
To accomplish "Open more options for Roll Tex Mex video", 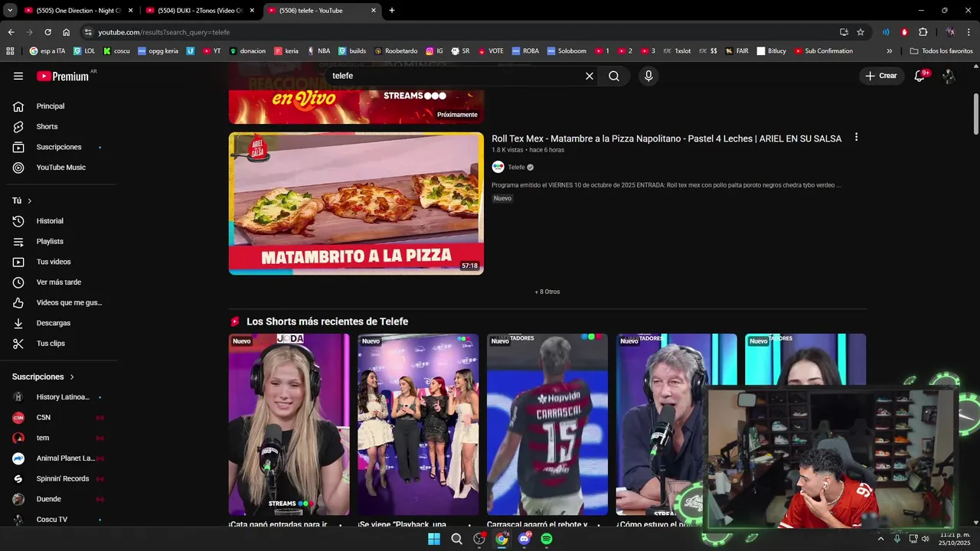I will click(856, 138).
